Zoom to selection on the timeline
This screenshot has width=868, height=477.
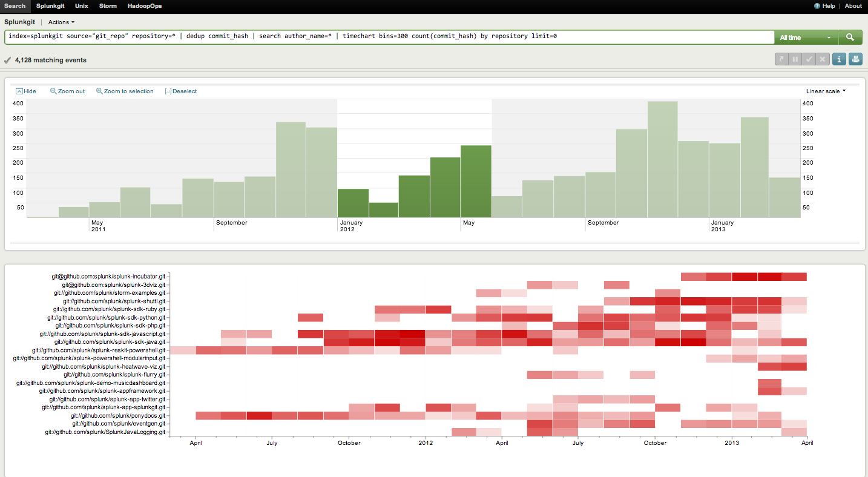[125, 91]
